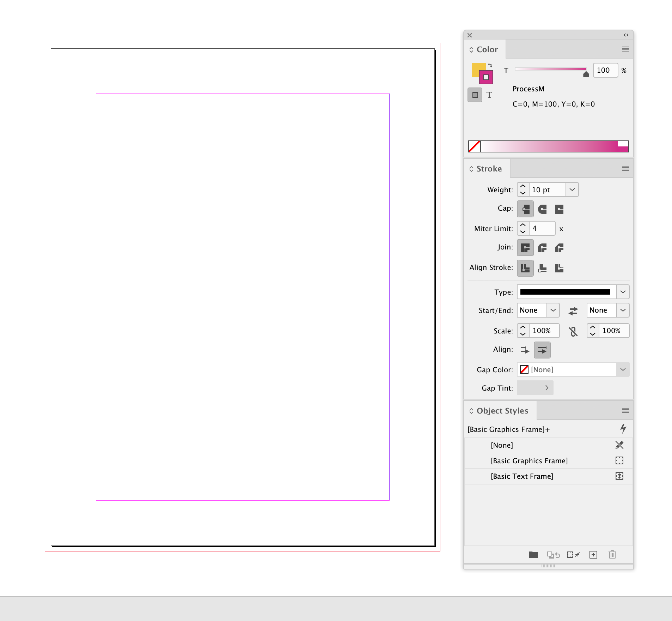Click the new style group folder icon
The width and height of the screenshot is (672, 621).
pyautogui.click(x=533, y=554)
